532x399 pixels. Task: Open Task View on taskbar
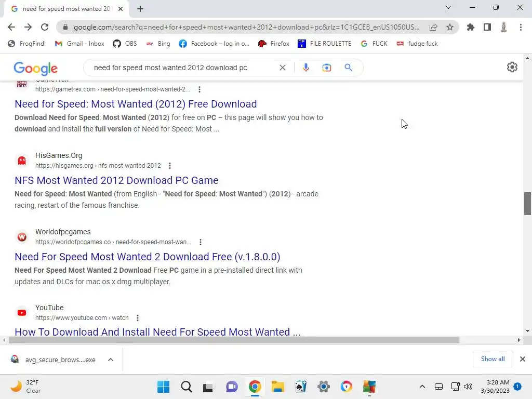[209, 387]
